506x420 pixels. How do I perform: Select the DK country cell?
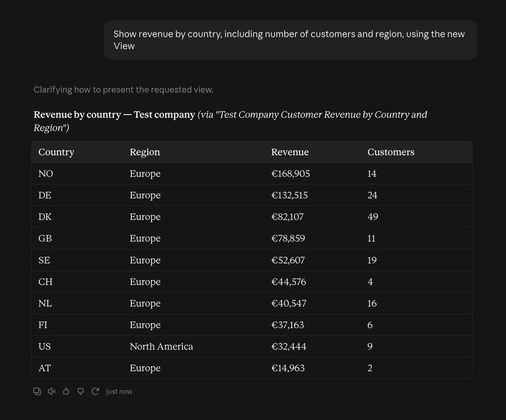(x=45, y=217)
